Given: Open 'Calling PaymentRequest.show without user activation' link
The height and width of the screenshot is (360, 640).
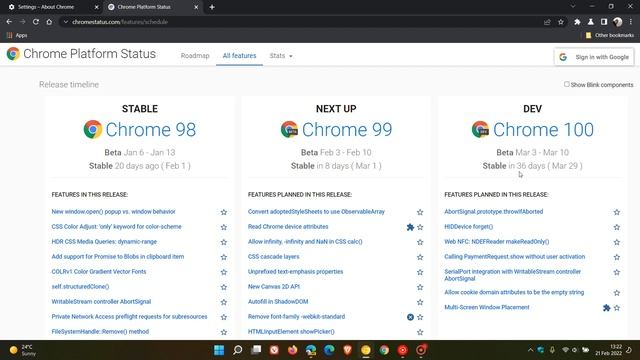Looking at the screenshot, I should pyautogui.click(x=515, y=256).
